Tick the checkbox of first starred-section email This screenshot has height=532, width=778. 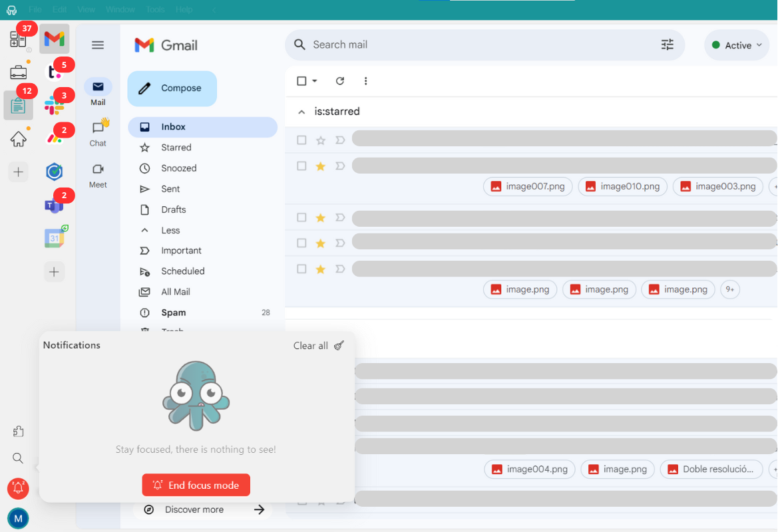[301, 140]
